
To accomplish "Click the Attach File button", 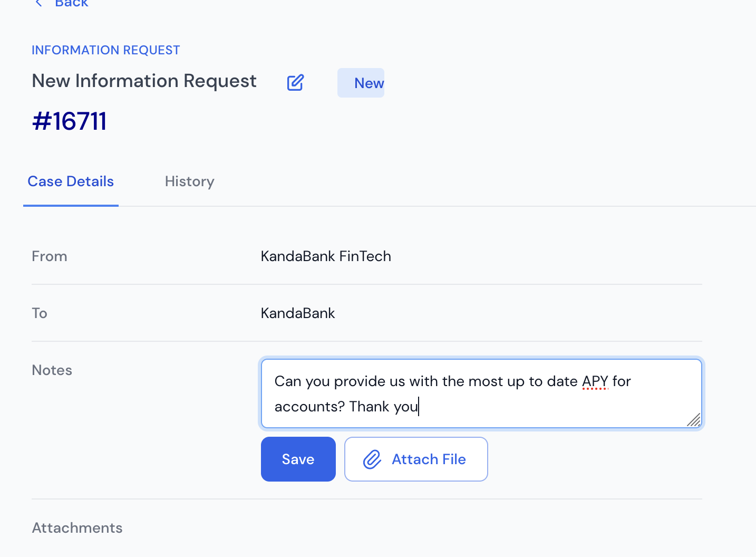I will pyautogui.click(x=416, y=459).
